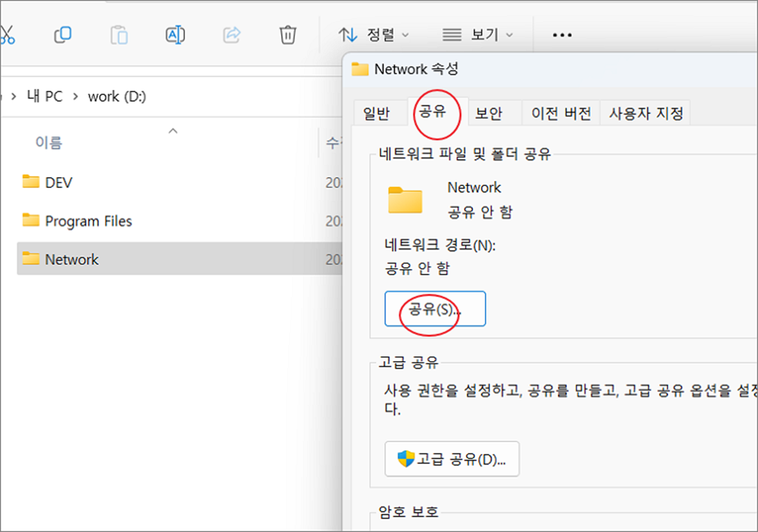Click the Network folder icon in file list
Viewport: 758px width, 532px height.
[x=31, y=258]
